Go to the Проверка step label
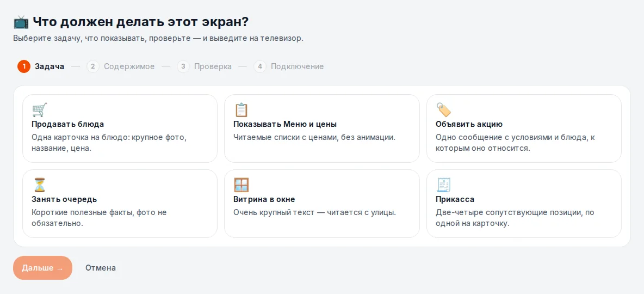Screen dimensions: 644x294 point(213,66)
